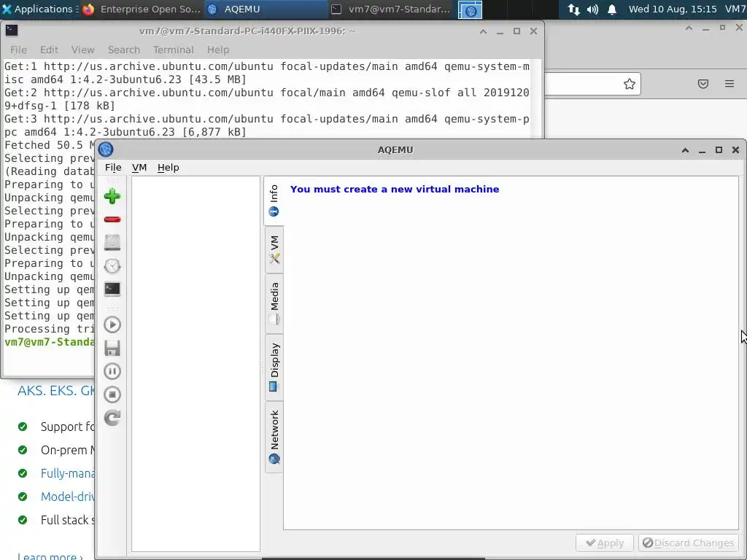Switch to the Network tab
The image size is (747, 560).
pyautogui.click(x=274, y=437)
